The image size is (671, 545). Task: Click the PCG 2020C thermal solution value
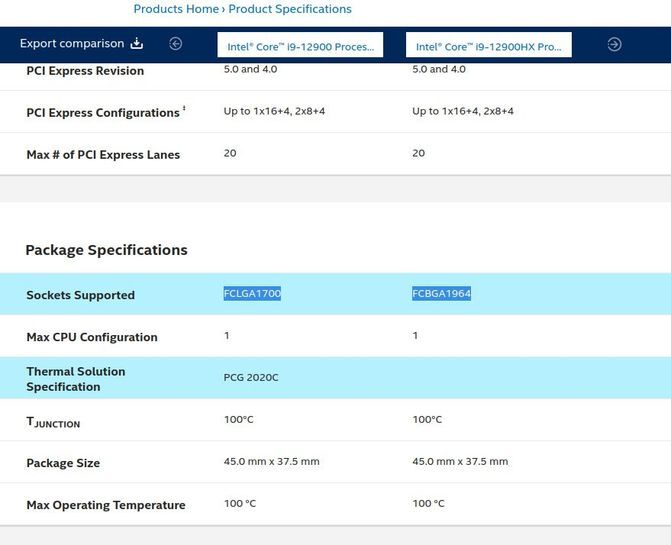[251, 377]
